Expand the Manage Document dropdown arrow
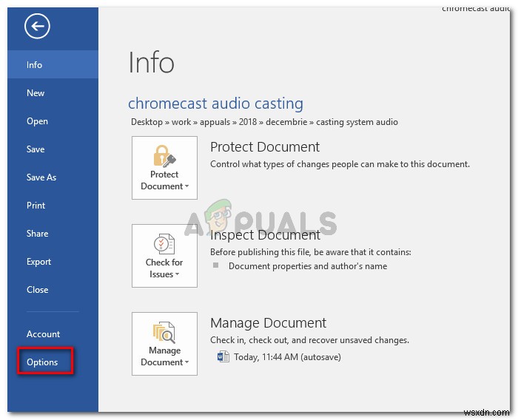Screen dimensions: 518x420 point(187,362)
